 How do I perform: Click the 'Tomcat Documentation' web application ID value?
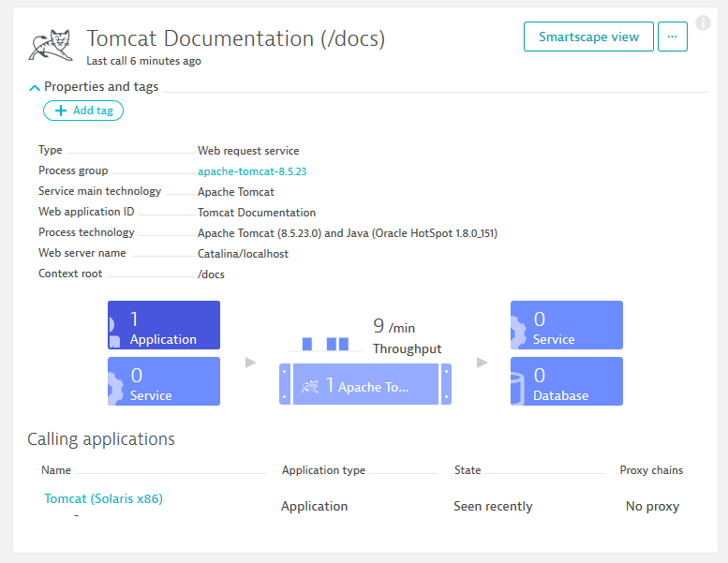click(257, 213)
